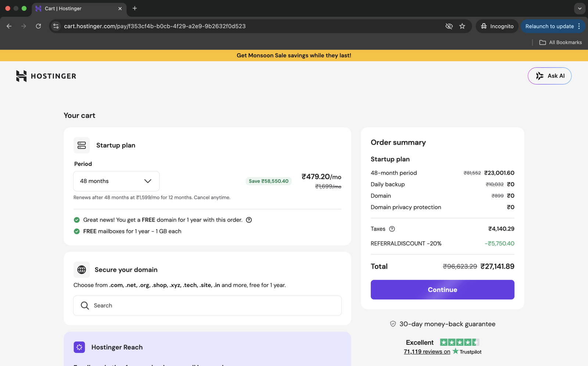Click the REFERRALDISCOUNT -20% label
This screenshot has width=588, height=366.
click(x=406, y=243)
